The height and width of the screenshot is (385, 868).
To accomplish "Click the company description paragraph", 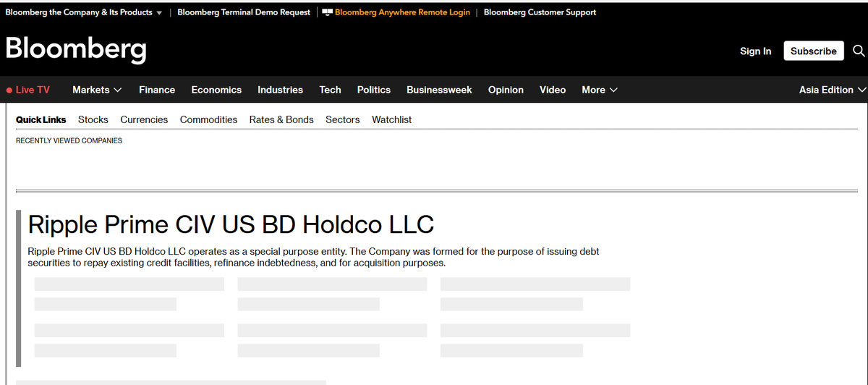I will 313,257.
